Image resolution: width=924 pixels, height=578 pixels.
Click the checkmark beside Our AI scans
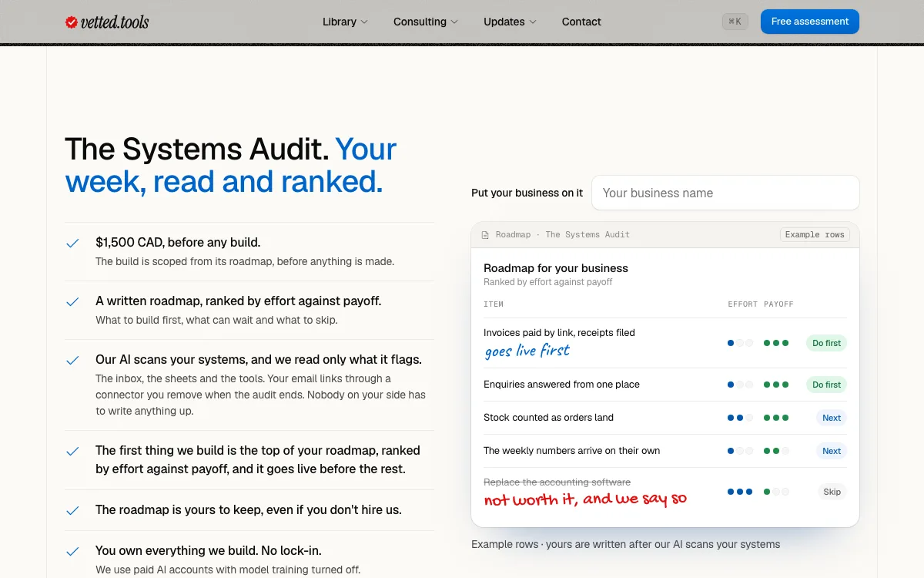point(72,360)
